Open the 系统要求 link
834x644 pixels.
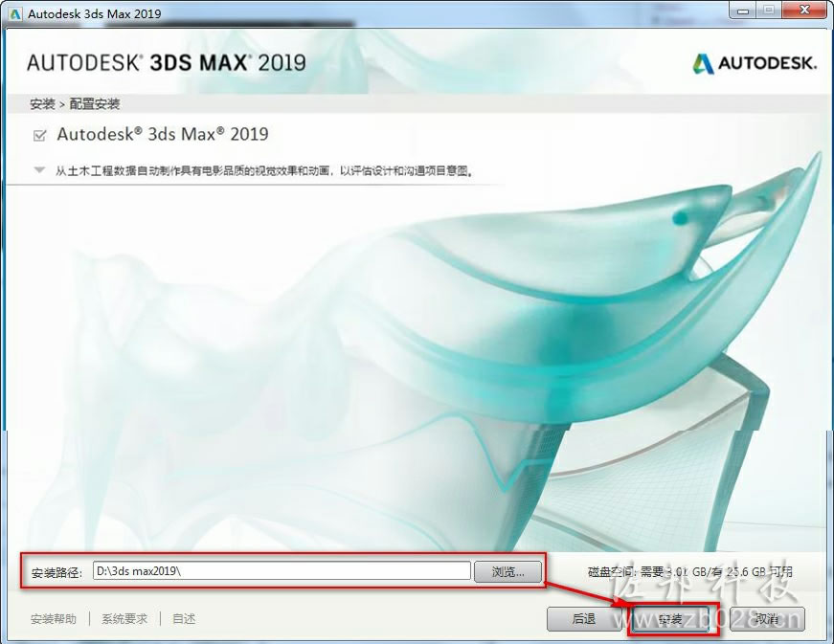(x=124, y=619)
